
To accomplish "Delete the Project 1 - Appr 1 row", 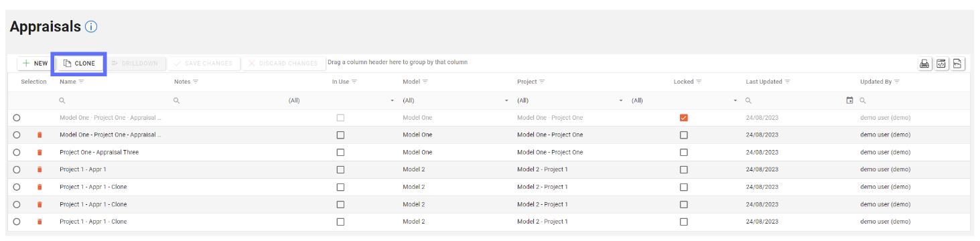I will [x=40, y=169].
